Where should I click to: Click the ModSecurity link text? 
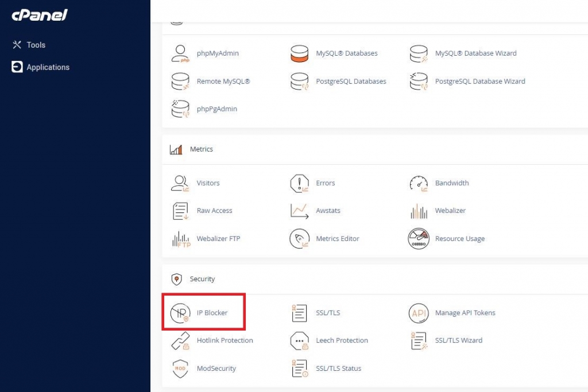coord(216,368)
